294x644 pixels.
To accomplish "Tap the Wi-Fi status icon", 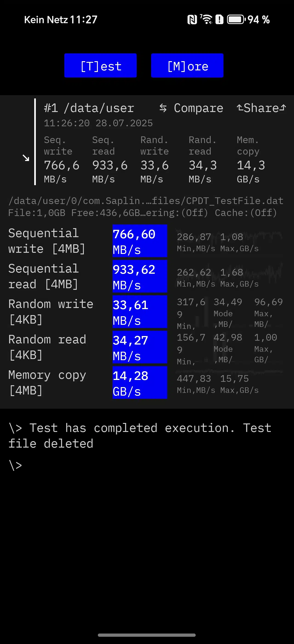I will click(206, 20).
